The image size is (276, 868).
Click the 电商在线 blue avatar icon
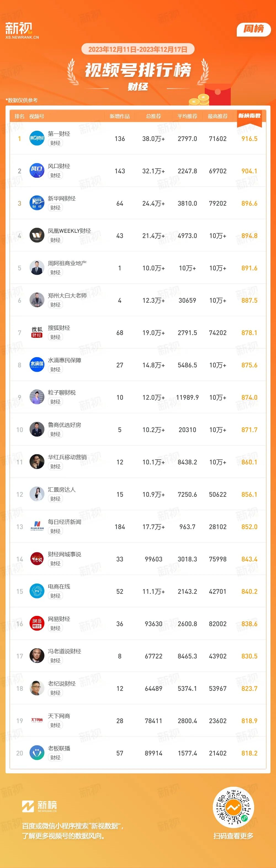(37, 591)
